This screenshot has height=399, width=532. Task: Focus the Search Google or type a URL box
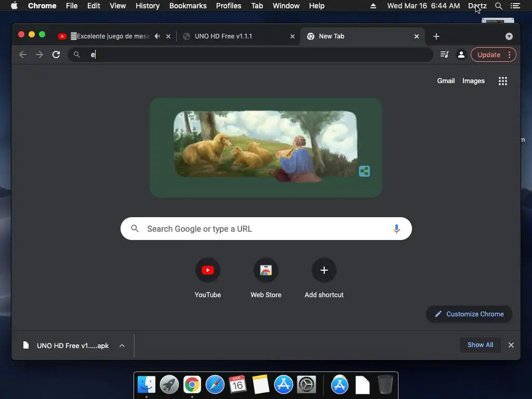click(266, 229)
